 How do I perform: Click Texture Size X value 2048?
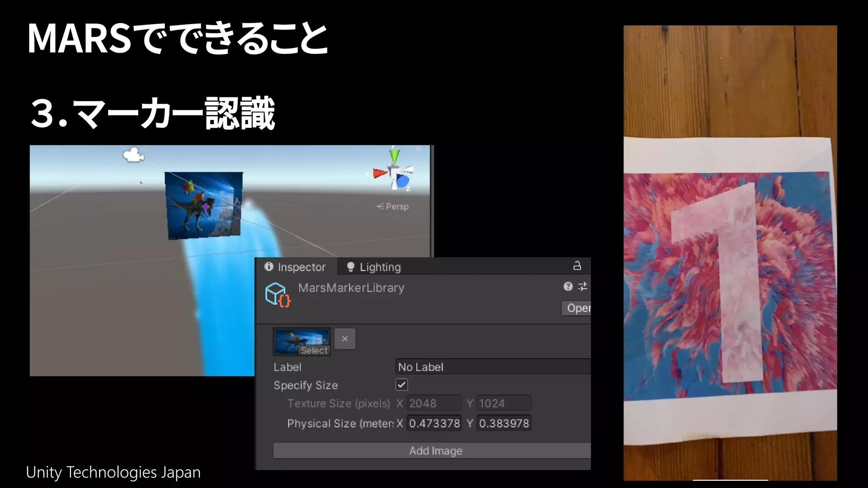pyautogui.click(x=434, y=403)
